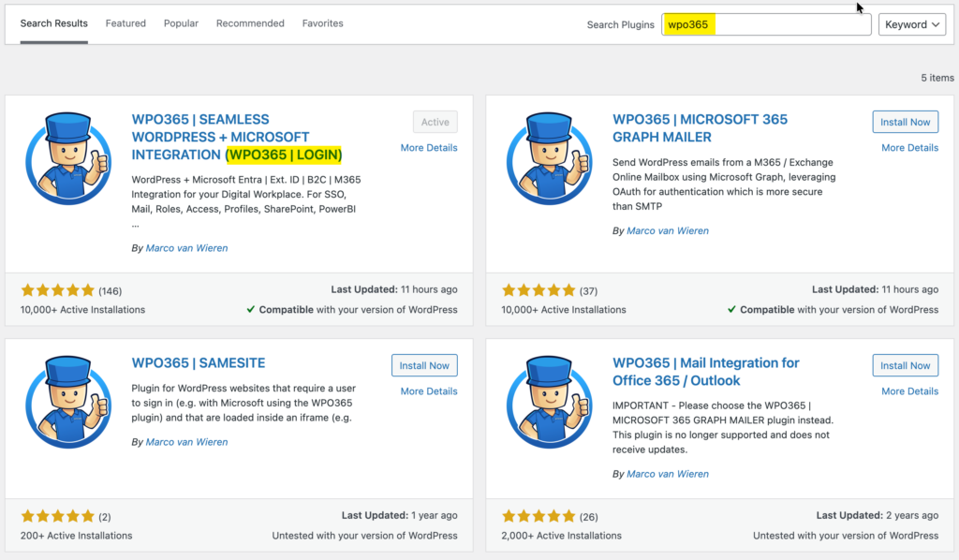The image size is (959, 560).
Task: Open the Favorites tab
Action: [x=322, y=23]
